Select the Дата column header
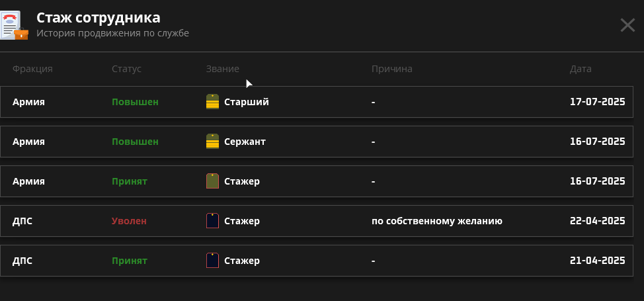 (x=581, y=69)
